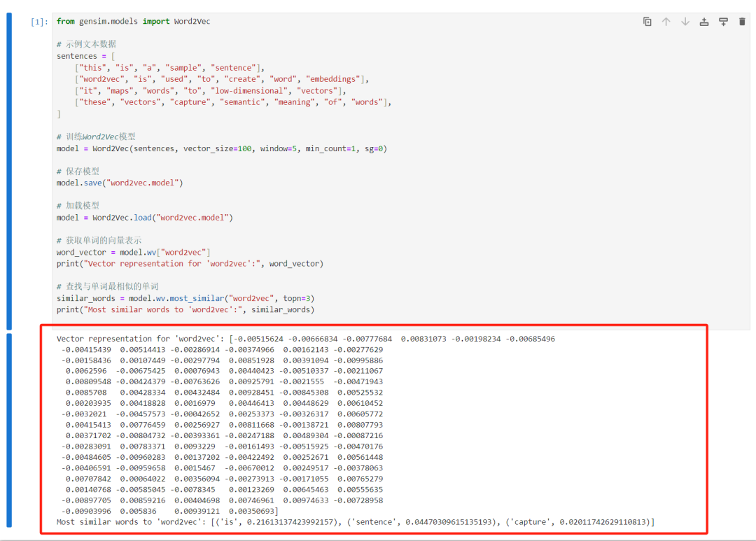
Task: Delete the cell with the trash icon
Action: coord(742,22)
